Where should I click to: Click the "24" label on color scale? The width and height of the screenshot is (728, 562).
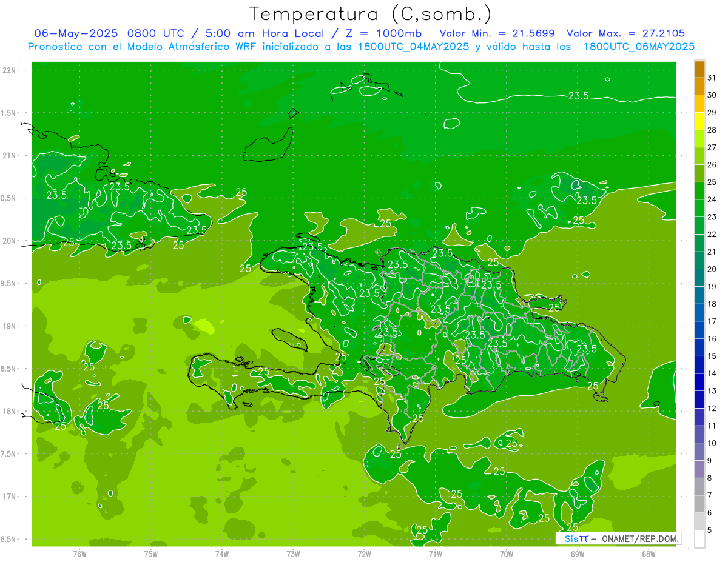(x=712, y=199)
